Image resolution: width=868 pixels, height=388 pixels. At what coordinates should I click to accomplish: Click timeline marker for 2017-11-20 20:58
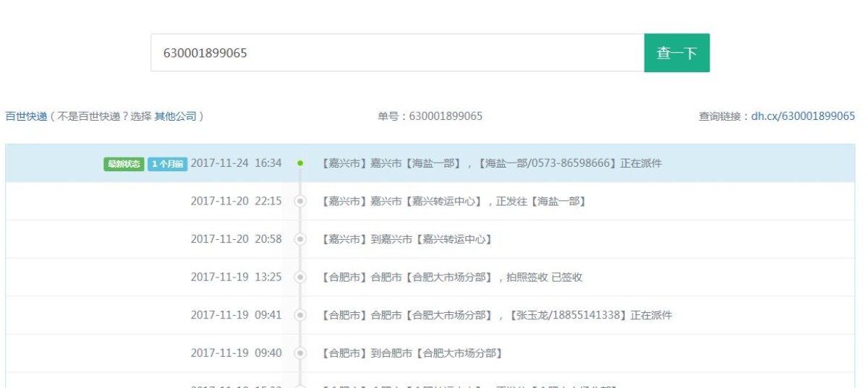tap(300, 239)
